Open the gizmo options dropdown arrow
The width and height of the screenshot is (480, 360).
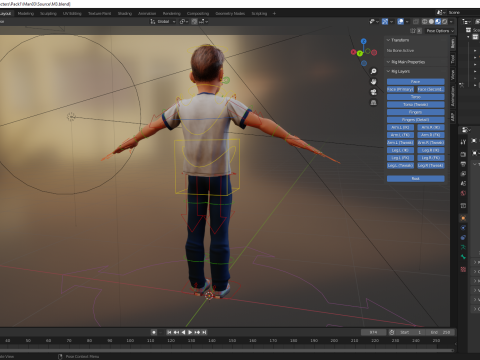(x=391, y=22)
